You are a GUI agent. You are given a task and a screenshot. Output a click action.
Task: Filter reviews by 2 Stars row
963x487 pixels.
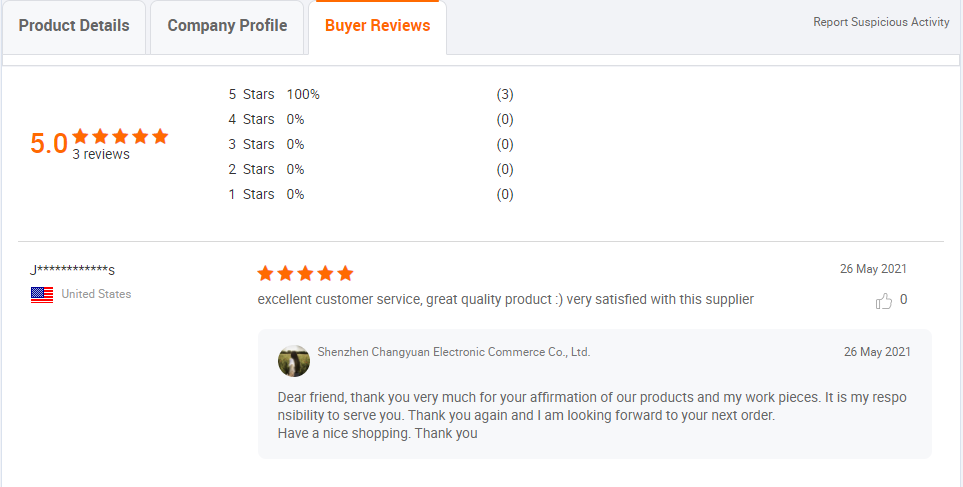pyautogui.click(x=251, y=170)
